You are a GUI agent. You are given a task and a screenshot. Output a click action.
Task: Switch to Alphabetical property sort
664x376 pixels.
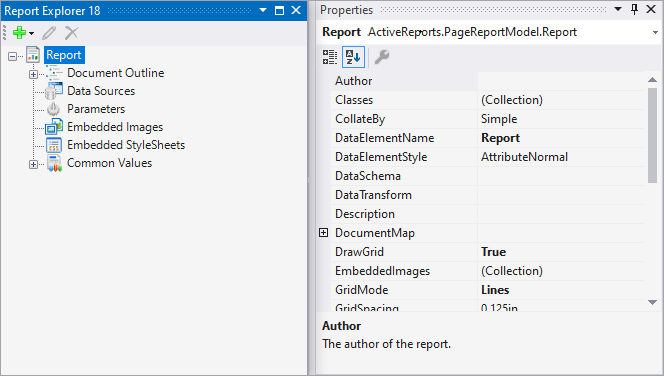[x=353, y=57]
